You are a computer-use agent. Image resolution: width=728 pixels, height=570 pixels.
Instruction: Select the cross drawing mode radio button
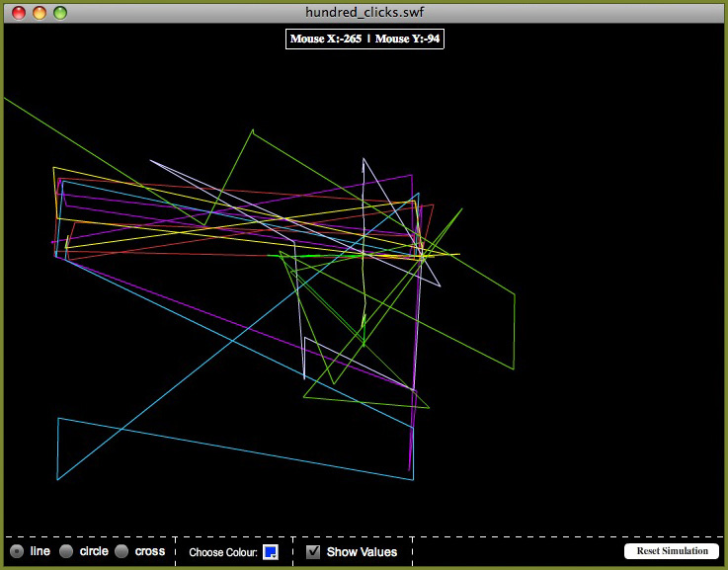point(121,551)
